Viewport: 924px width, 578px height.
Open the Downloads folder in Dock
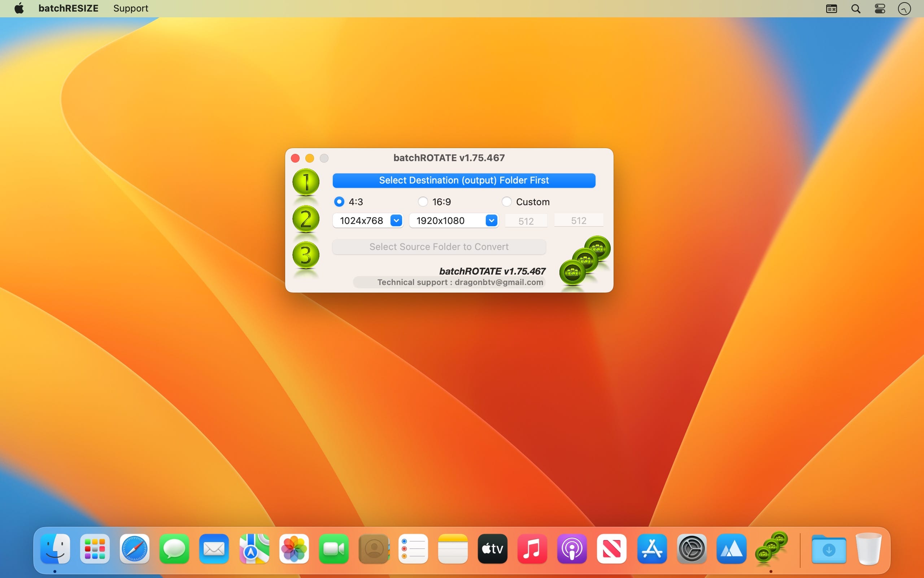click(x=829, y=549)
